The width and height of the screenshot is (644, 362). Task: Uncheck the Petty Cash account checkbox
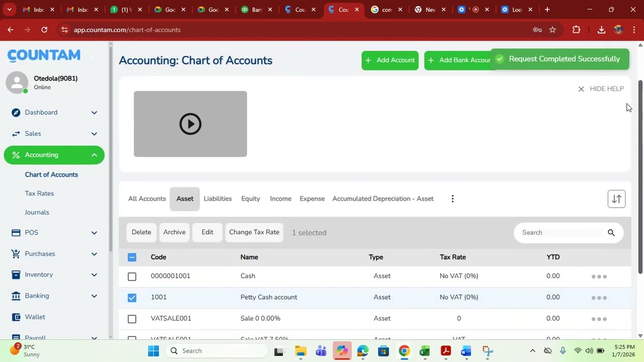pyautogui.click(x=132, y=298)
